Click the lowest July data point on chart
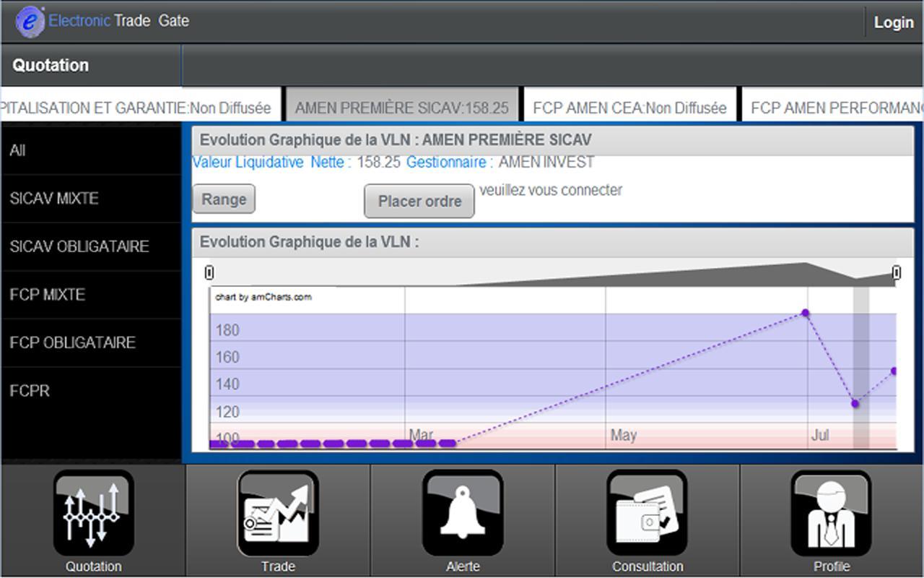The image size is (924, 578). coord(855,404)
